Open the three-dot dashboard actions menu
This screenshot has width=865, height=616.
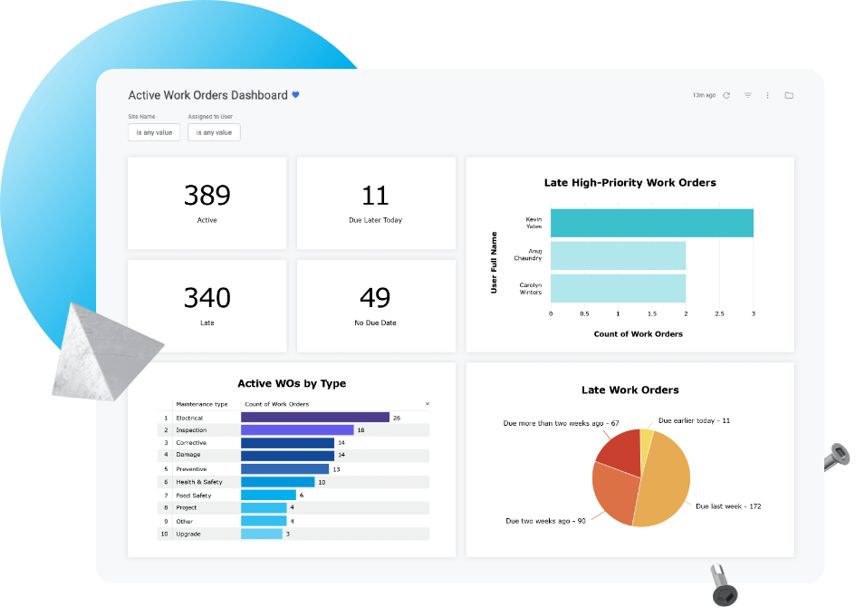[767, 95]
